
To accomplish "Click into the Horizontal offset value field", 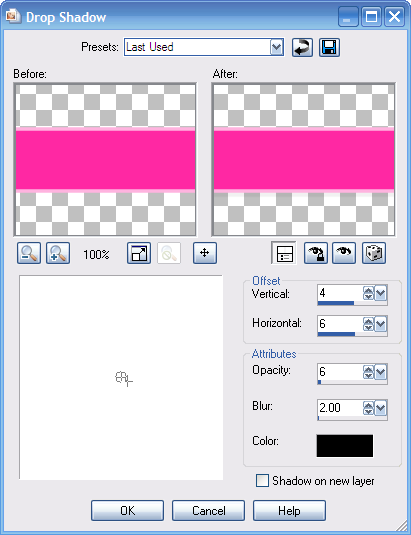I will pyautogui.click(x=340, y=323).
